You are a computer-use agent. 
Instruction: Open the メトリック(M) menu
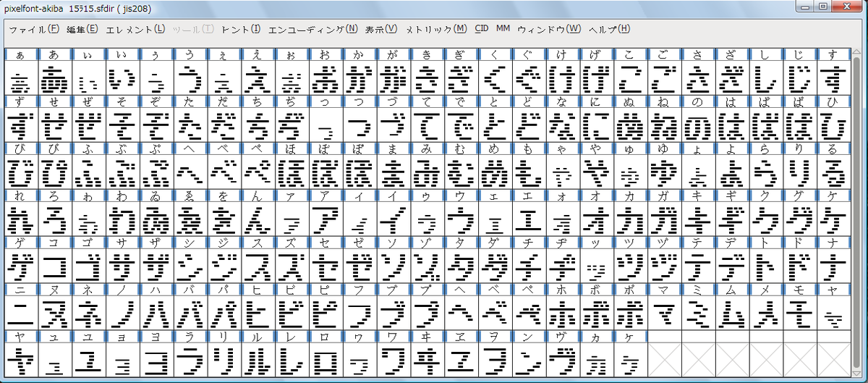pos(436,30)
